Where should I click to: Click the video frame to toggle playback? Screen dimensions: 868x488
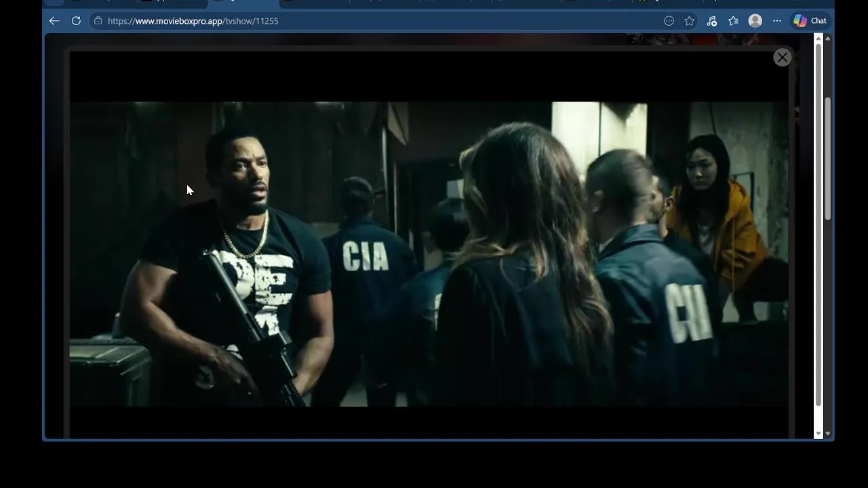pyautogui.click(x=429, y=254)
